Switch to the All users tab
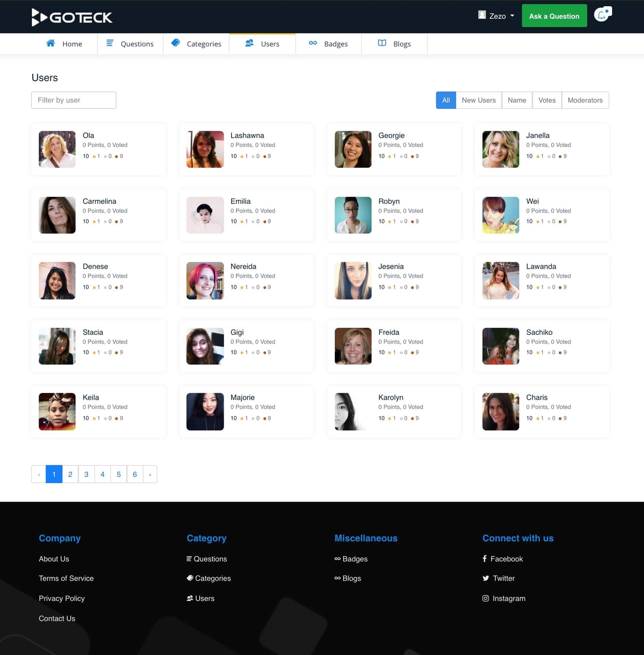 coord(446,100)
